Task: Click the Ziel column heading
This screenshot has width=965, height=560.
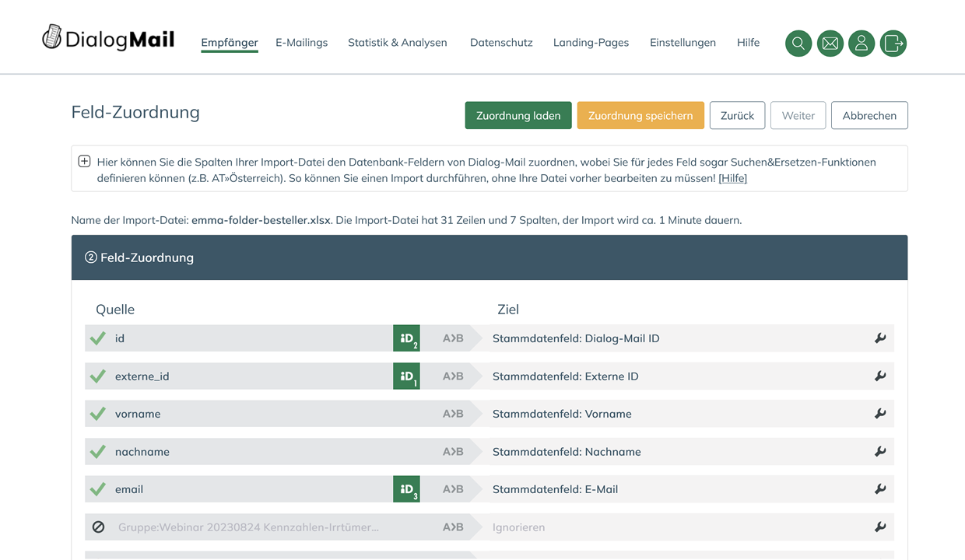Action: [508, 310]
